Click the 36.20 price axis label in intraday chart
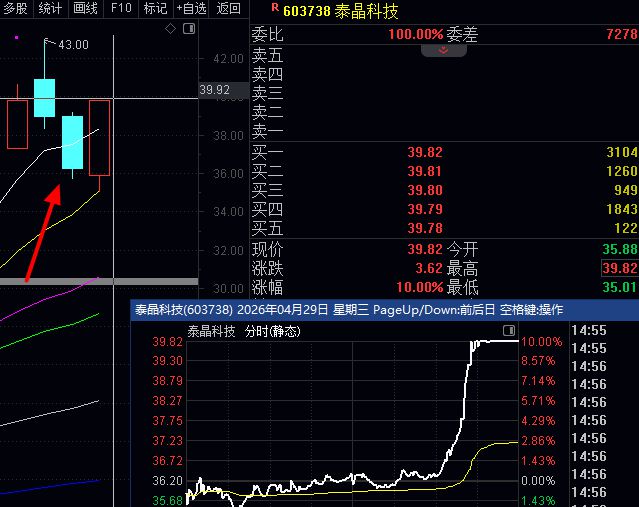Viewport: 639px width, 507px height. click(x=167, y=481)
